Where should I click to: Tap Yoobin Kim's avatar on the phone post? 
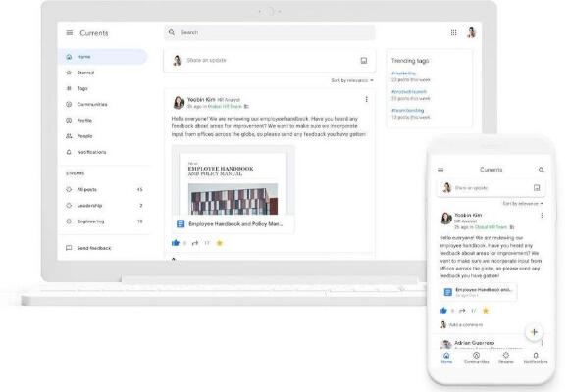coord(446,218)
